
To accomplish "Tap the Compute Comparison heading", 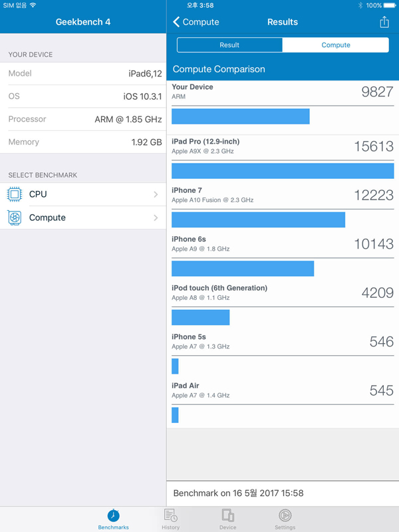I will pyautogui.click(x=219, y=69).
